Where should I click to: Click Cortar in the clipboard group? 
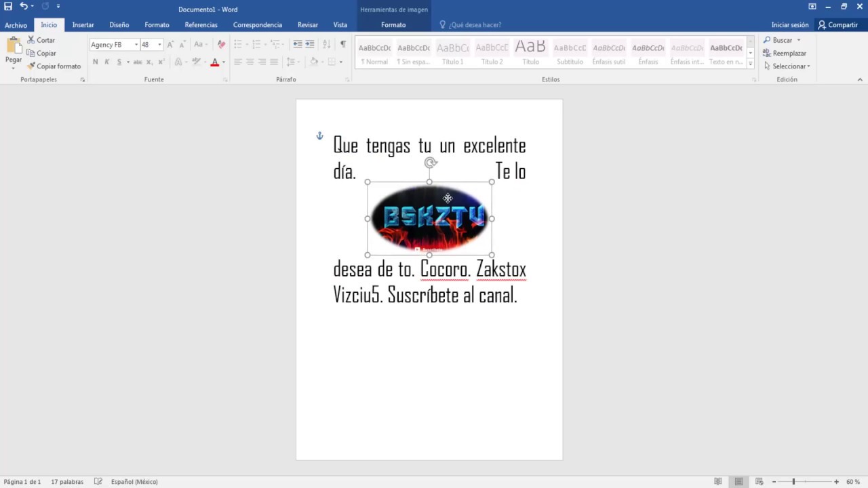coord(41,40)
